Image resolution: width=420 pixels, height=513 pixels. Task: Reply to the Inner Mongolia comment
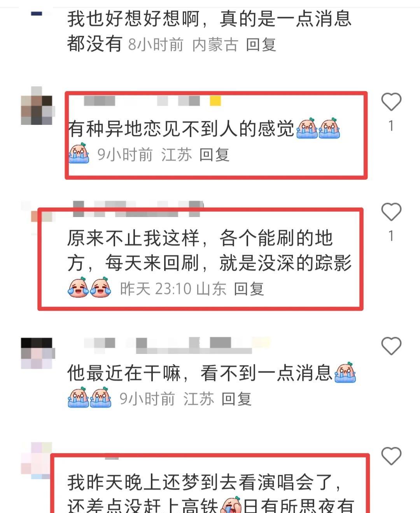tap(261, 45)
